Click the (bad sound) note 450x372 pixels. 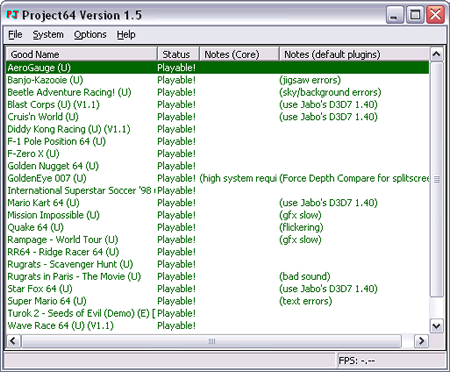point(305,276)
